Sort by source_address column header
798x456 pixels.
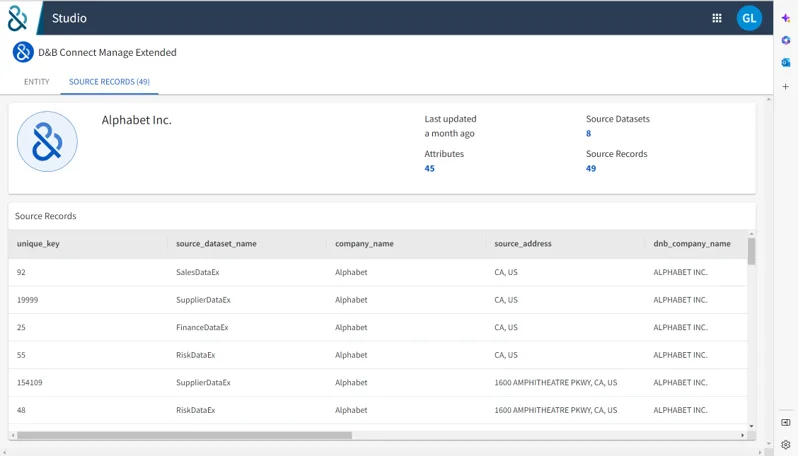coord(523,244)
